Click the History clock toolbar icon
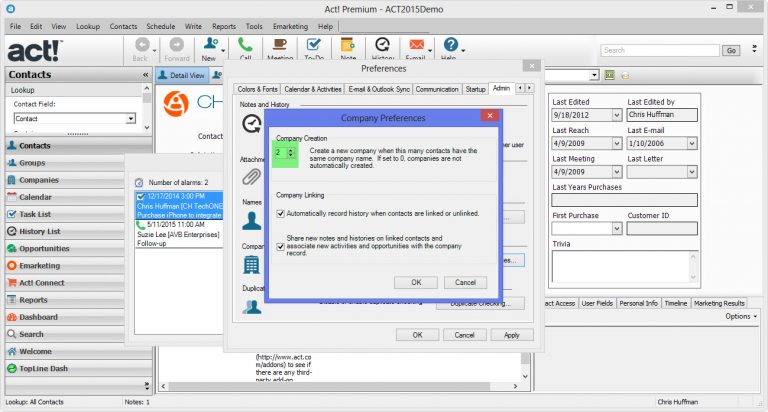 click(382, 45)
